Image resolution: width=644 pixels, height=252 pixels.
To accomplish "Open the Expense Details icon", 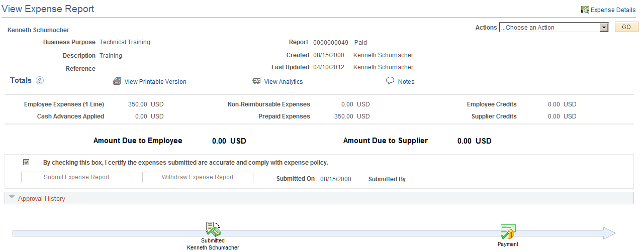I will tap(585, 10).
